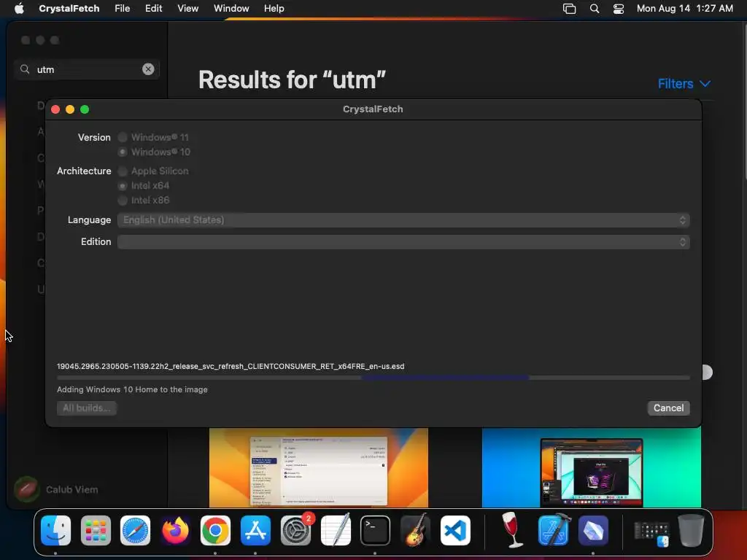747x560 pixels.
Task: Open the Trash in the Dock
Action: pos(691,530)
